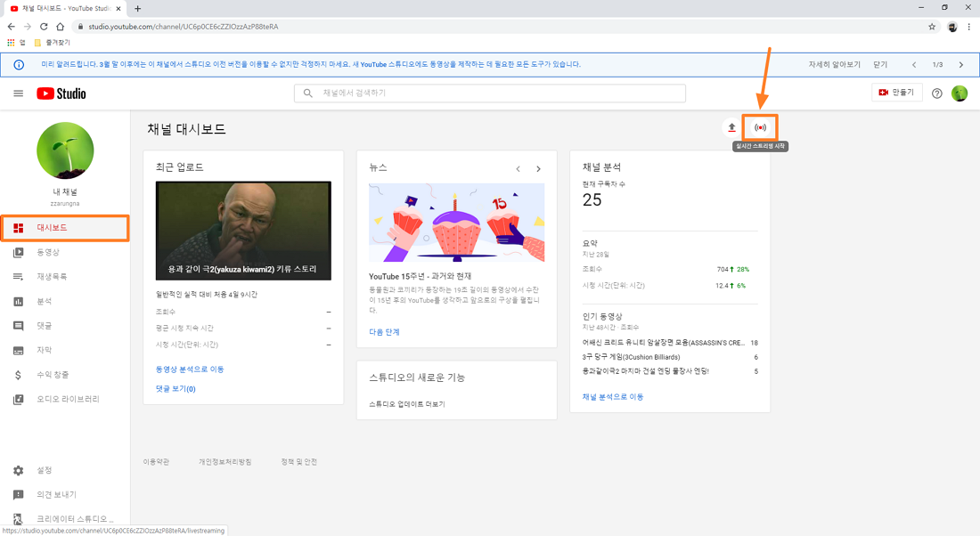Open the help question mark icon
This screenshot has height=536, width=980.
(x=937, y=93)
